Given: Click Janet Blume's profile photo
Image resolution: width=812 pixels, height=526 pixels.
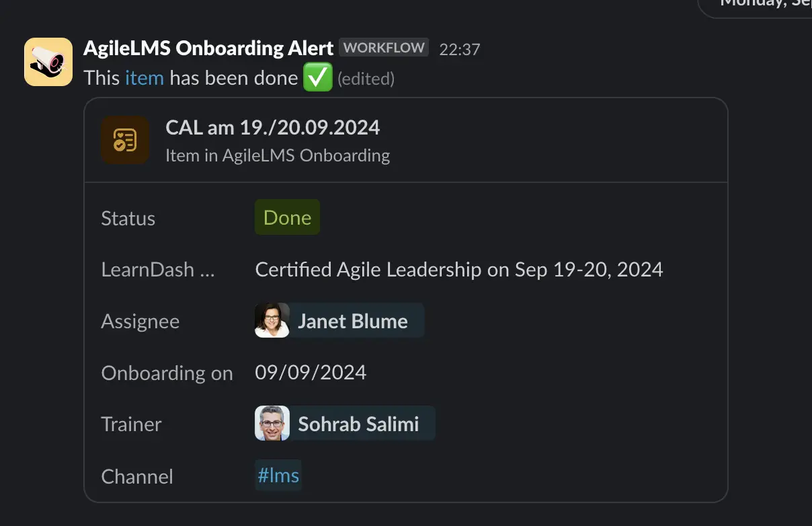Looking at the screenshot, I should coord(272,320).
